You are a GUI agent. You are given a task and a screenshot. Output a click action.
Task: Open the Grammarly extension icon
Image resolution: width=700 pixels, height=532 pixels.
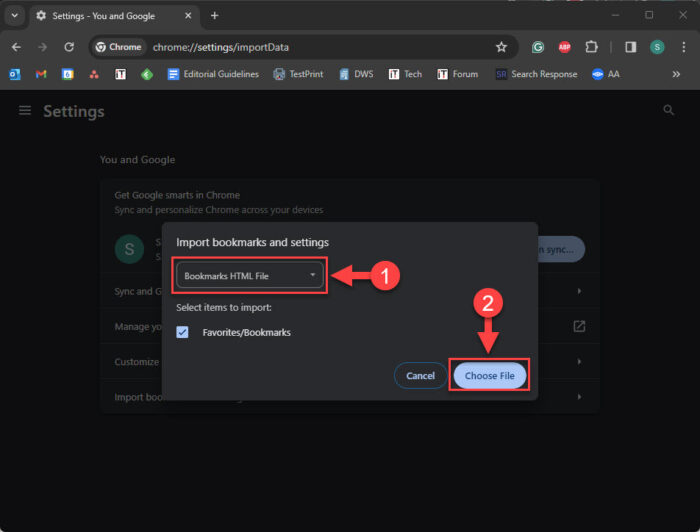[538, 47]
